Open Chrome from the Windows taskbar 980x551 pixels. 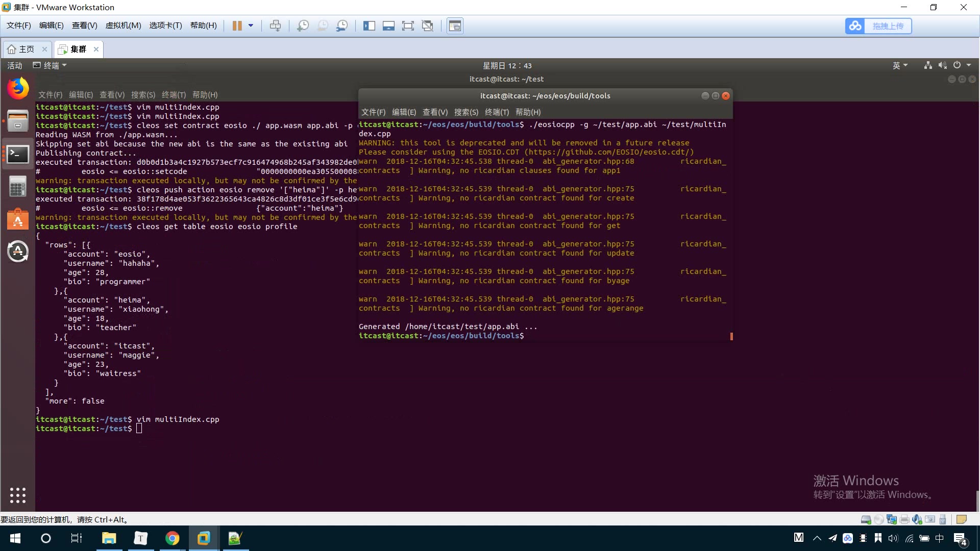pos(172,538)
